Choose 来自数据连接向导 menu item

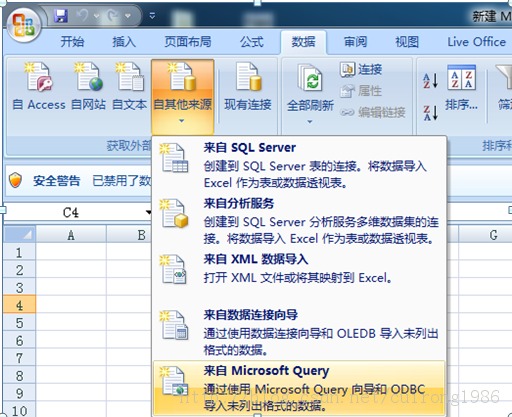pyautogui.click(x=299, y=332)
